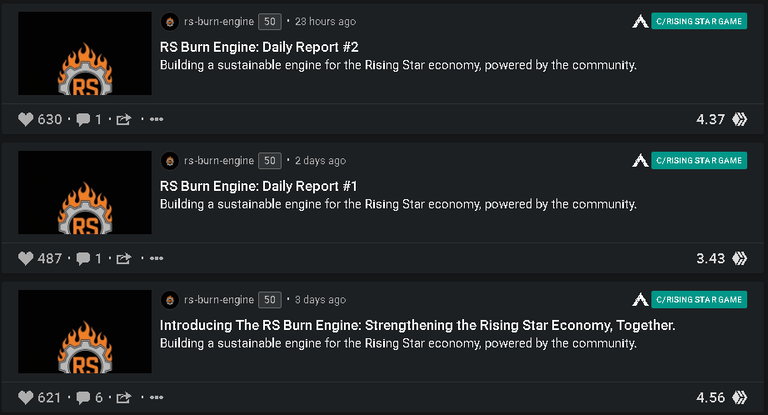Click the author avatar on the Introducing post
This screenshot has width=768, height=415.
[170, 300]
